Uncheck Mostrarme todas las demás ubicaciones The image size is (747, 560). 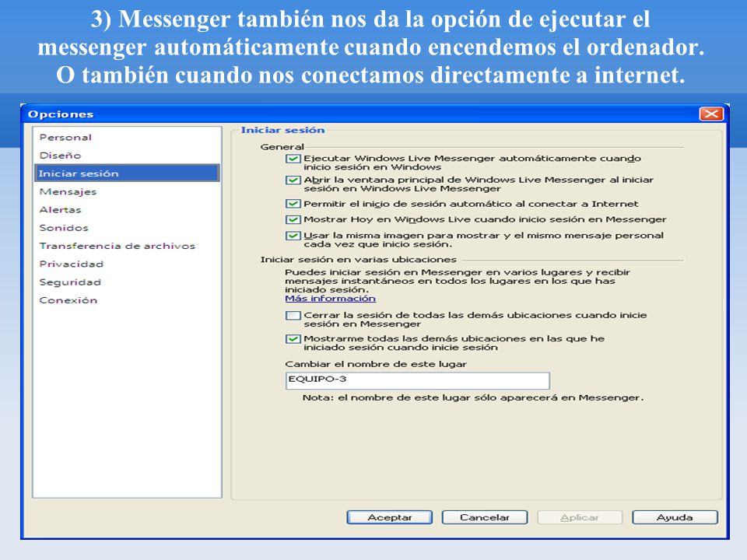click(293, 339)
